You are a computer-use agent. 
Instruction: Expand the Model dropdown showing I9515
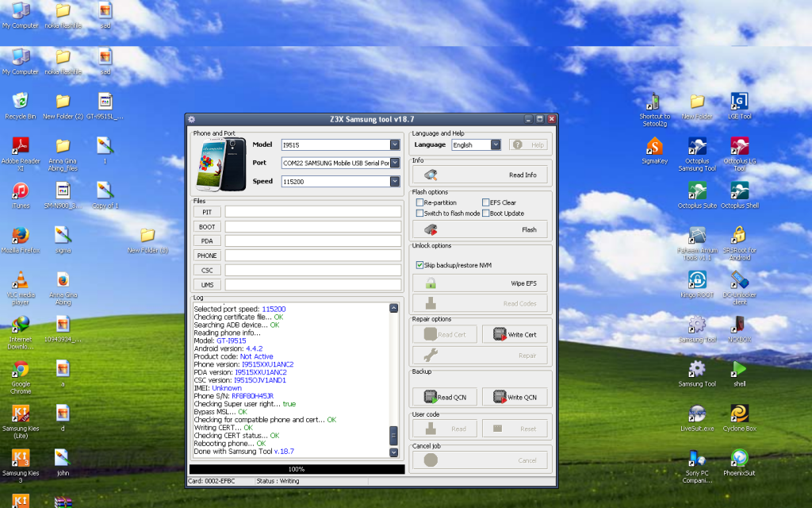(395, 144)
